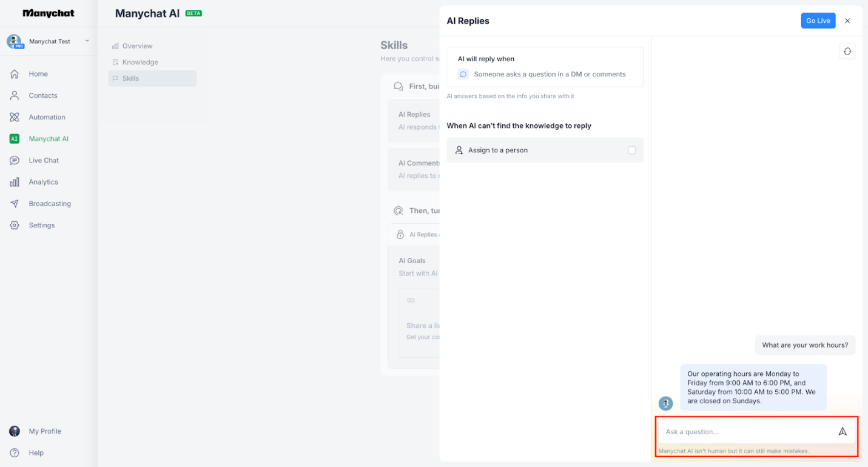
Task: Open the Home section in the sidebar
Action: tap(38, 73)
